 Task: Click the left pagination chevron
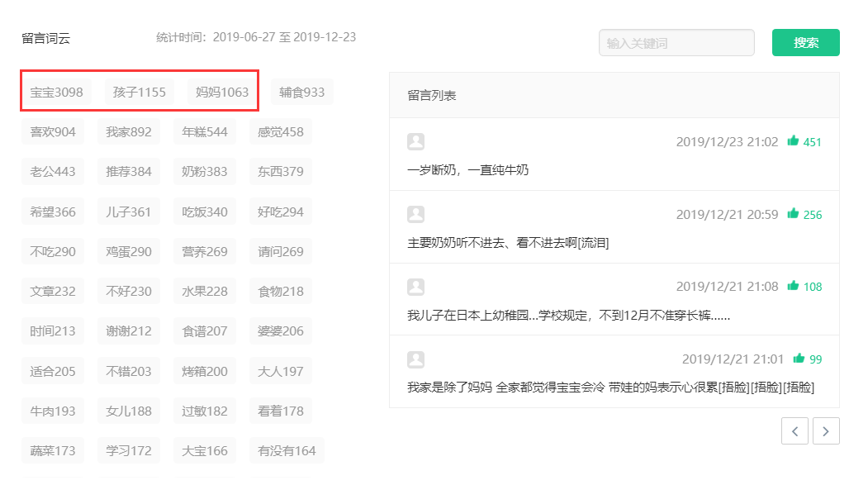[794, 430]
